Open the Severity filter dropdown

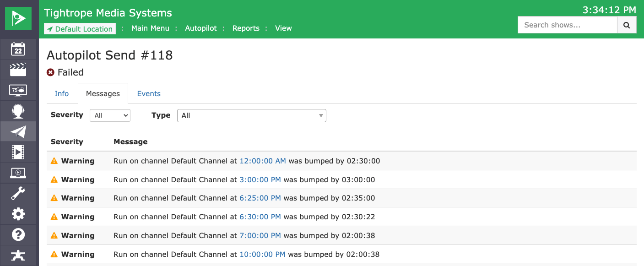[x=110, y=115]
